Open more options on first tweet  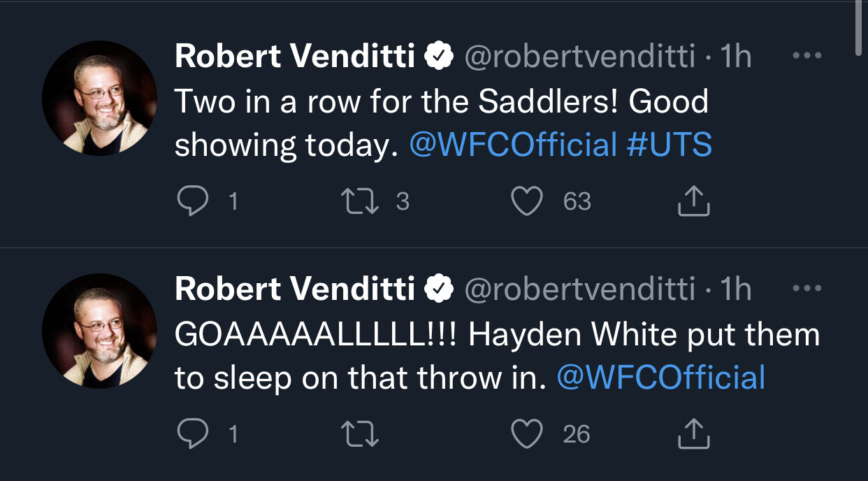[808, 56]
